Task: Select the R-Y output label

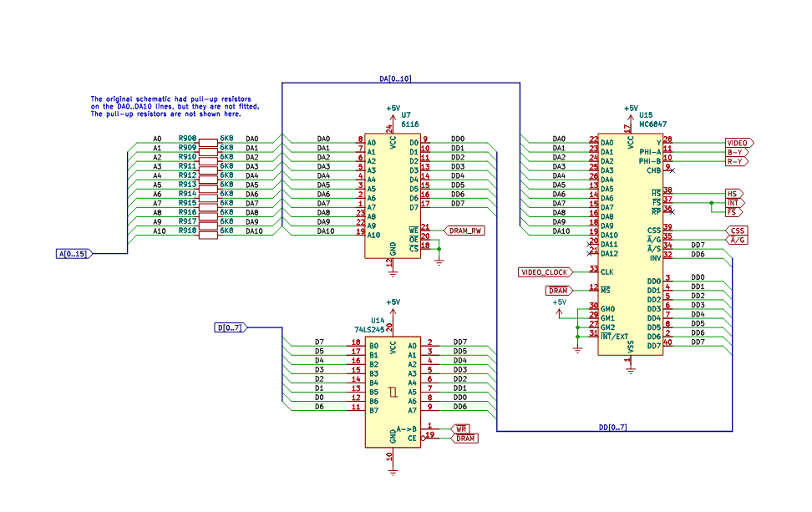Action: 736,161
